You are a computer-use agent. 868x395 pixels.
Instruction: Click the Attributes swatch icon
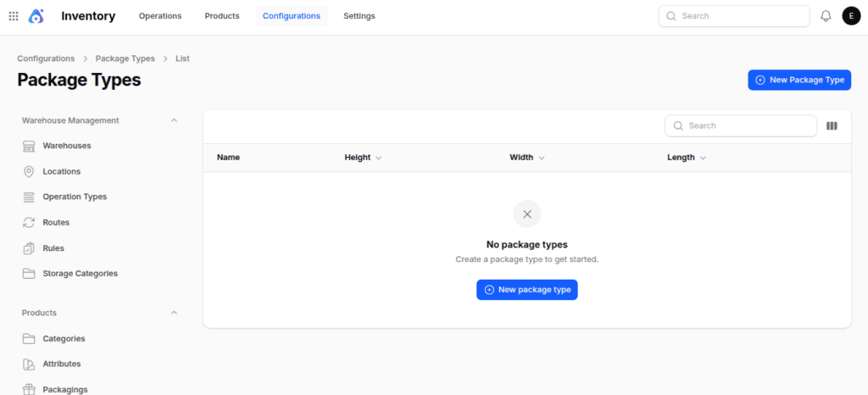(x=29, y=364)
